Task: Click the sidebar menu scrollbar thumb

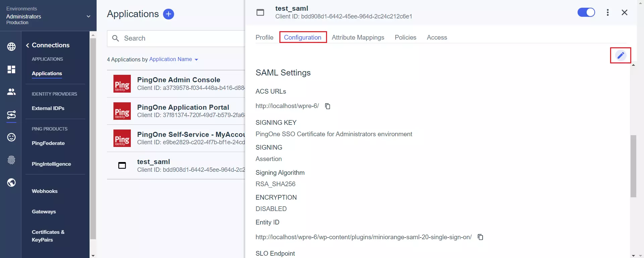Action: tap(93, 139)
